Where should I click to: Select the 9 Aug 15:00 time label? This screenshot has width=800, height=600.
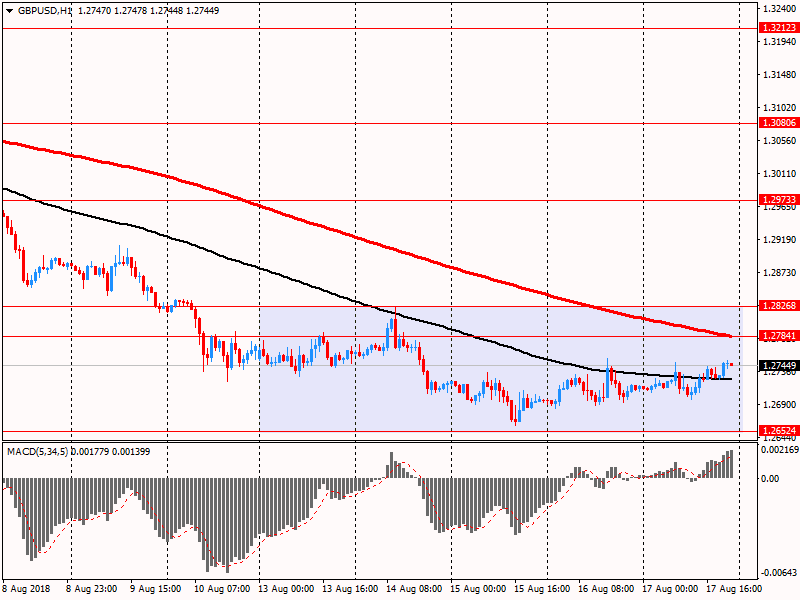tap(156, 589)
